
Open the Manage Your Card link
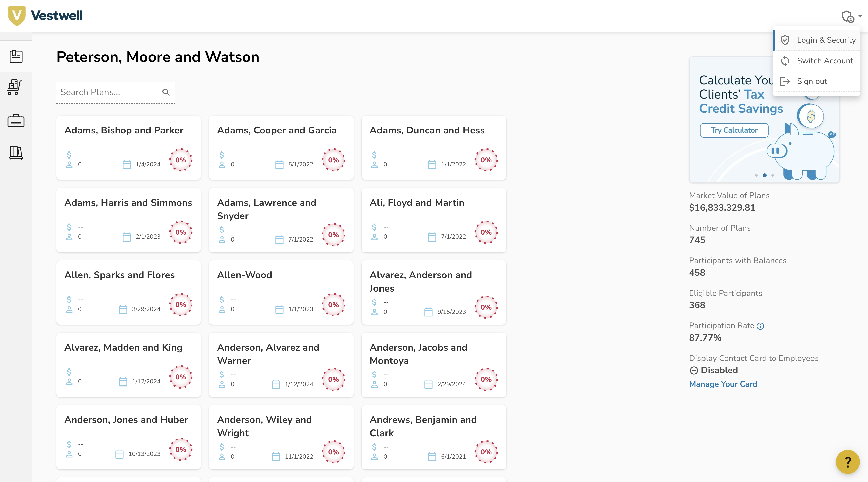pos(723,384)
